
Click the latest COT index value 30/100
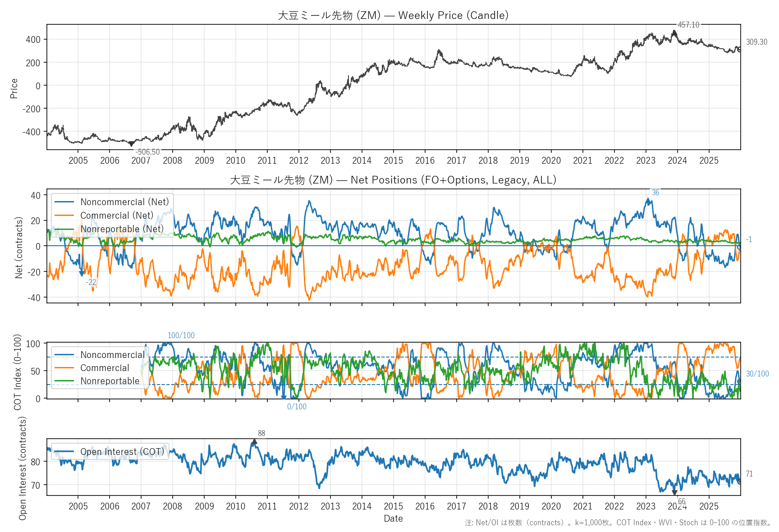click(757, 374)
